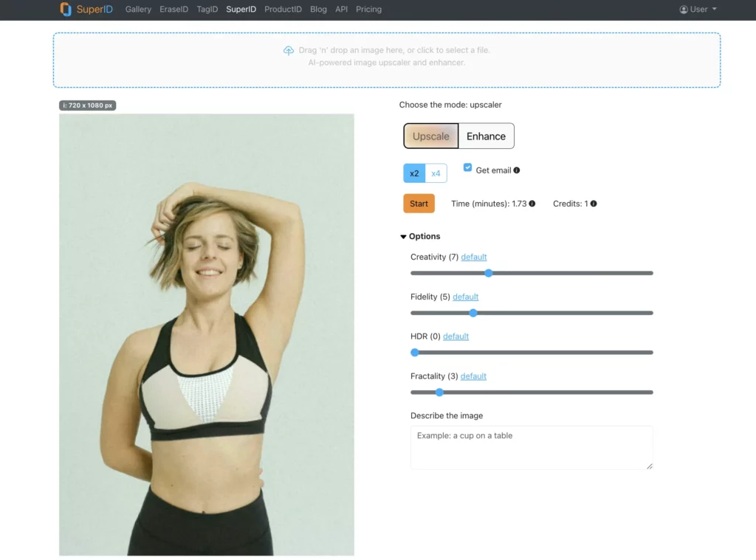756x560 pixels.
Task: Click info icon next to Get email
Action: (517, 170)
